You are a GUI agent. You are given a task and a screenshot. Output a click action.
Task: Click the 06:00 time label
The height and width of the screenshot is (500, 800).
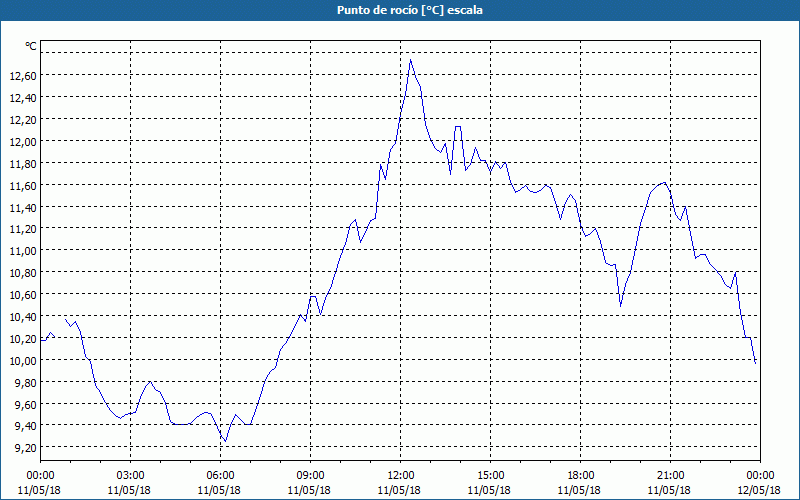coord(220,475)
